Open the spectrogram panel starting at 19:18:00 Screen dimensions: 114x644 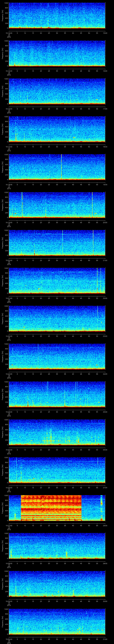pos(57,167)
